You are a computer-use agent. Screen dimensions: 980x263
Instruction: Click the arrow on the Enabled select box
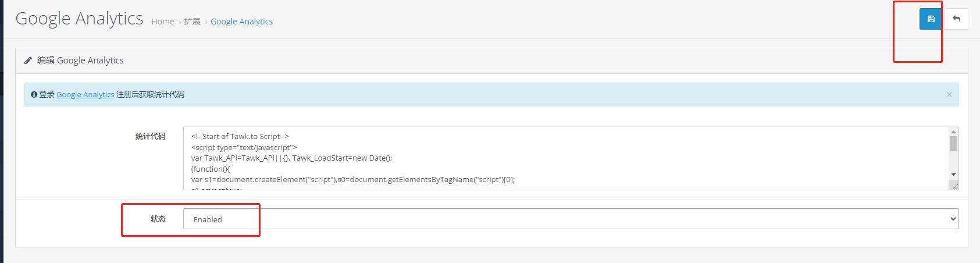(x=953, y=219)
